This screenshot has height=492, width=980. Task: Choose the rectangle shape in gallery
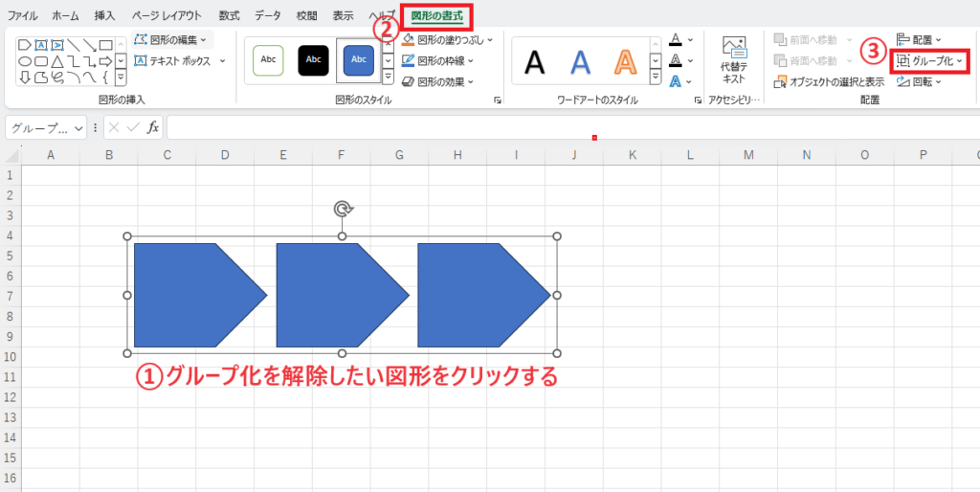[105, 44]
